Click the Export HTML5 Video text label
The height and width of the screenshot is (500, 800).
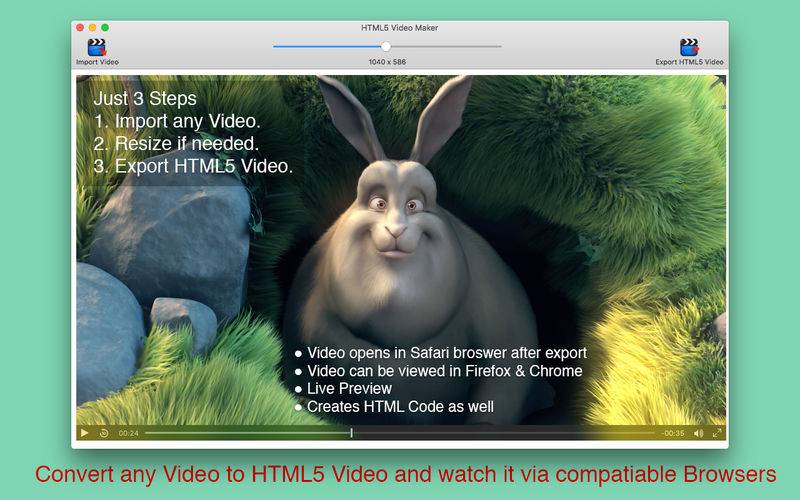click(x=689, y=62)
